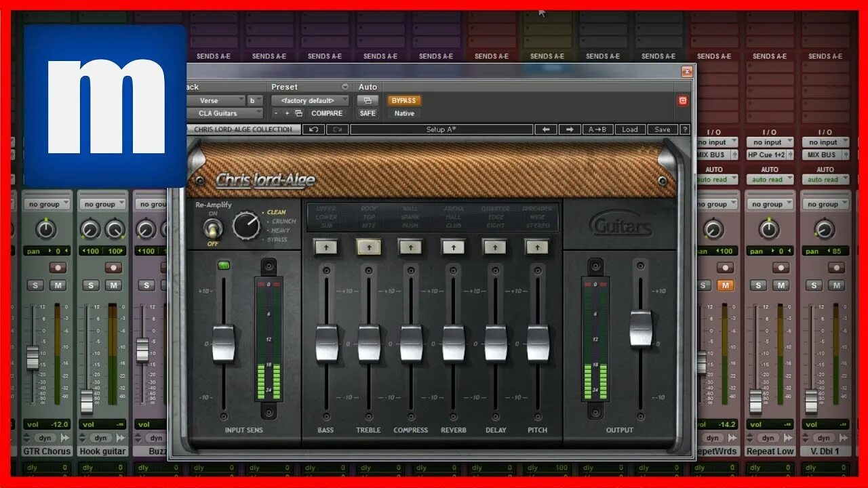
Task: Open the plugin automation enable dialog icon
Action: click(368, 100)
